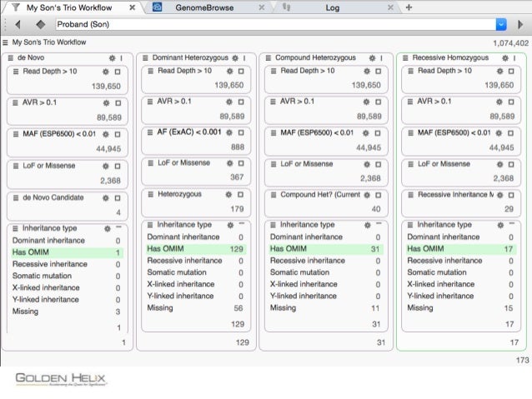The image size is (532, 399).
Task: Go to previous sample with left arrow
Action: (18, 24)
